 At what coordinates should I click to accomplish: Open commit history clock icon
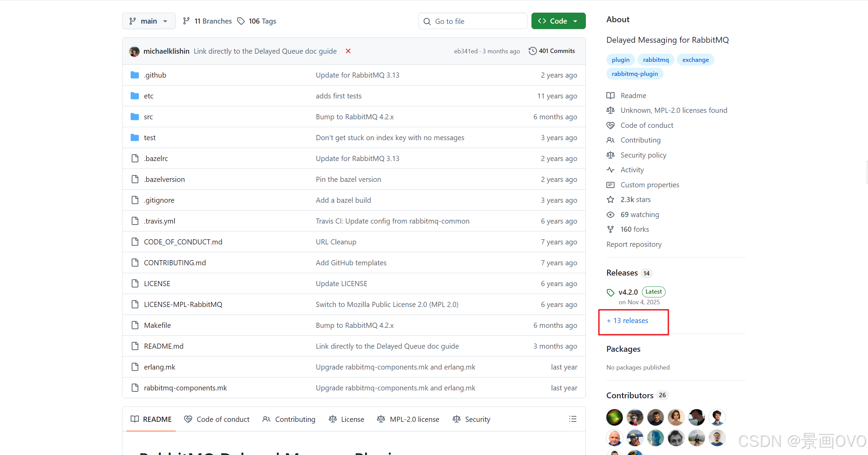(x=532, y=51)
